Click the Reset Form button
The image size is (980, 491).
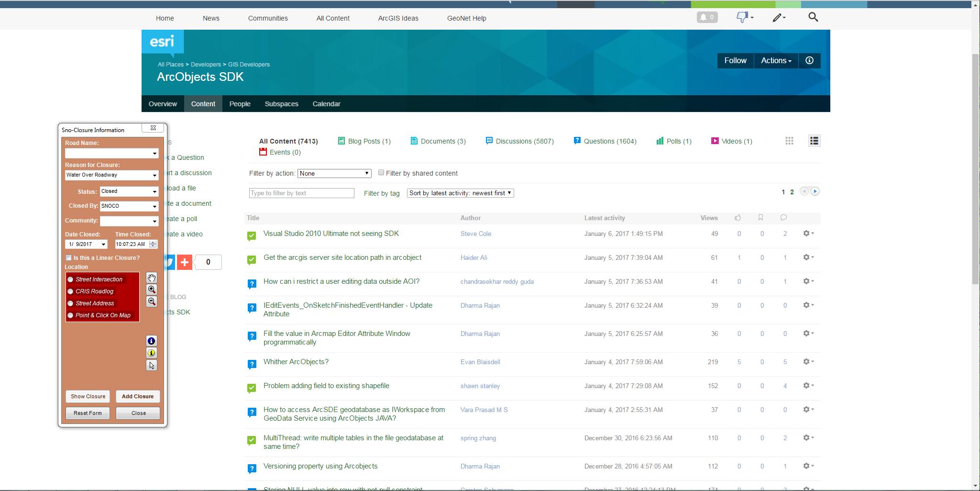point(88,413)
